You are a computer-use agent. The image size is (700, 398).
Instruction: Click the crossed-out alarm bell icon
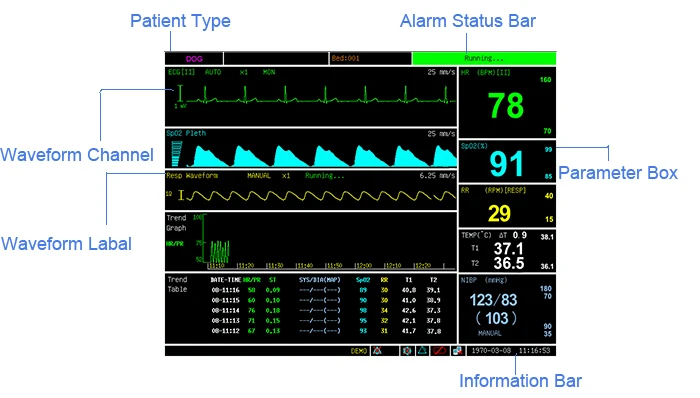pyautogui.click(x=378, y=351)
